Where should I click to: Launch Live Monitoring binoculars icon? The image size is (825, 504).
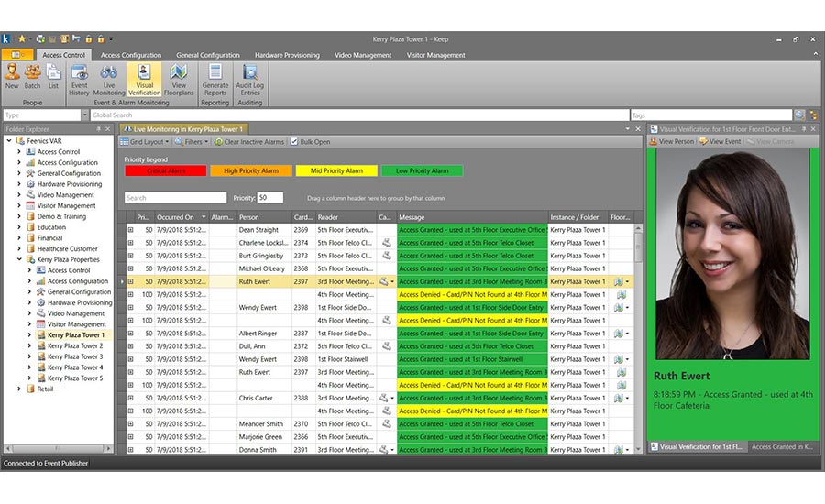click(109, 77)
